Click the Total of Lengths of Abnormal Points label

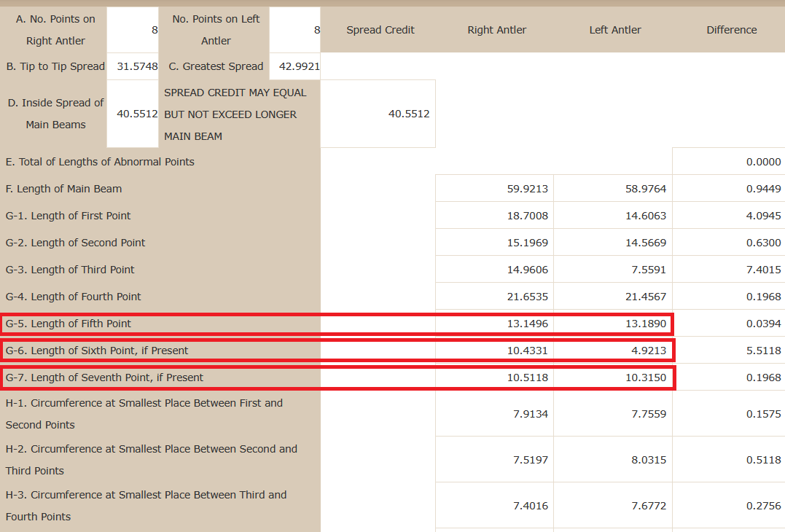point(100,162)
